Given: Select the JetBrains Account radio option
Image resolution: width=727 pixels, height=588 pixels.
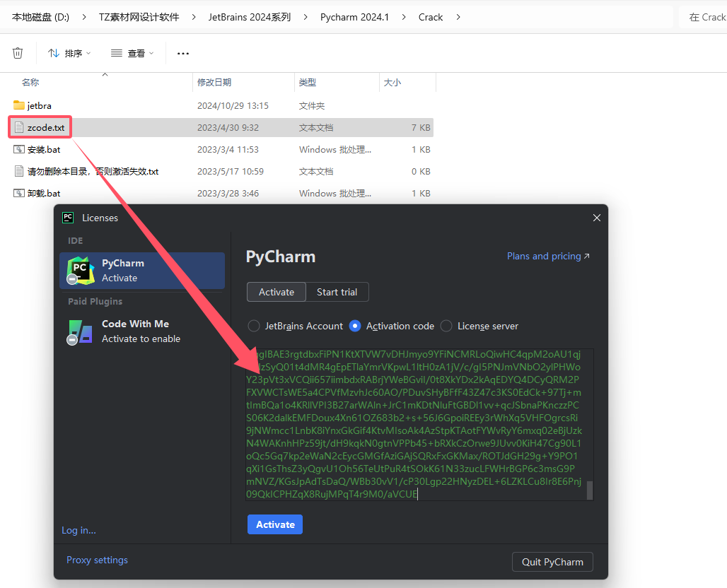Looking at the screenshot, I should click(254, 326).
